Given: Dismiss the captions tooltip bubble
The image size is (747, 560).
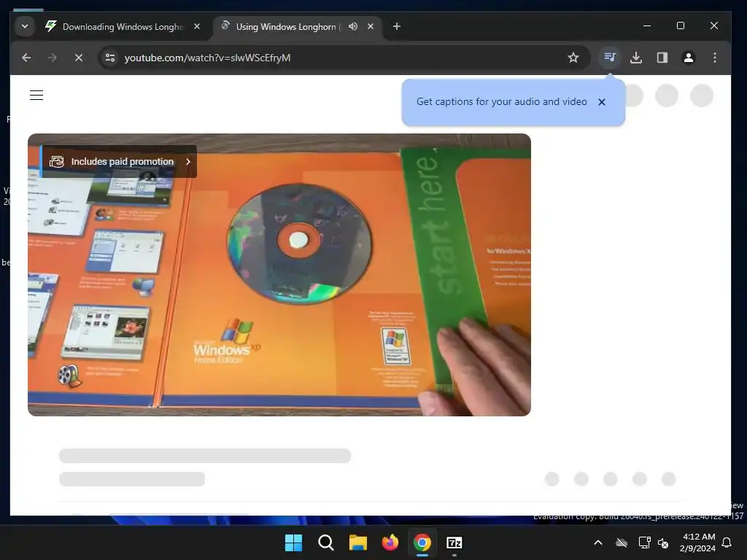Looking at the screenshot, I should coord(602,102).
